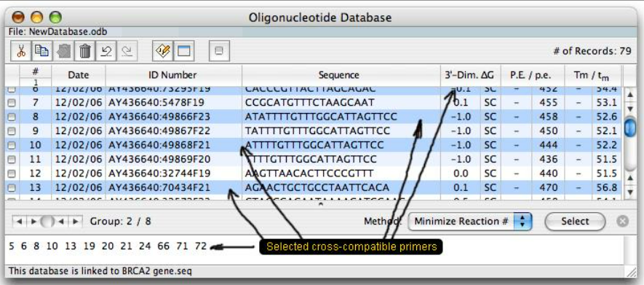Click the edit record pencil icon
644x285 pixels.
[x=163, y=51]
